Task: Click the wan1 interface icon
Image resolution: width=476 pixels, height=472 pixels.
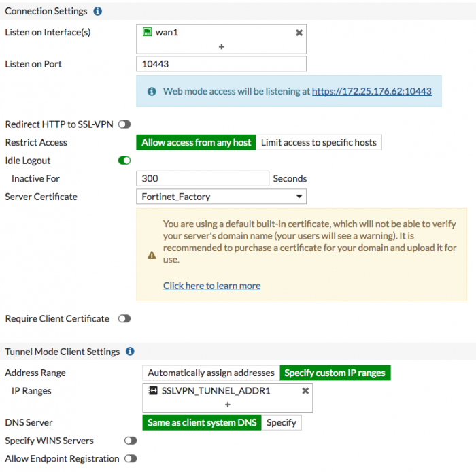Action: (148, 32)
